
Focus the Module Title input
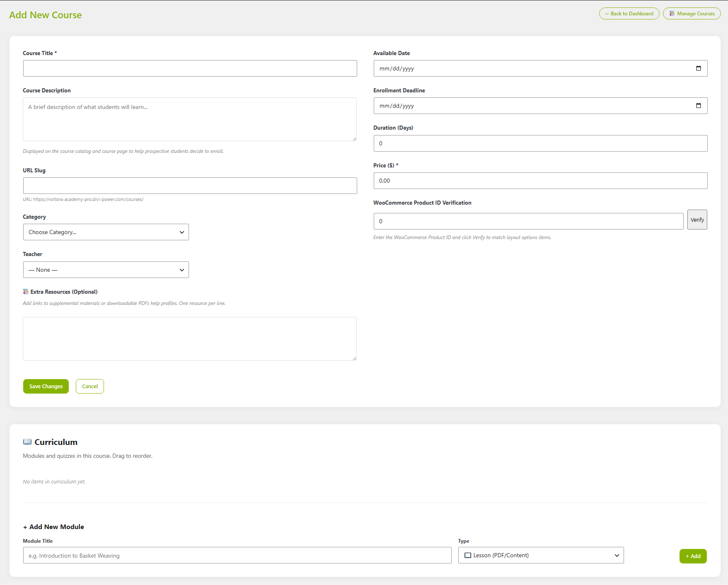[237, 555]
